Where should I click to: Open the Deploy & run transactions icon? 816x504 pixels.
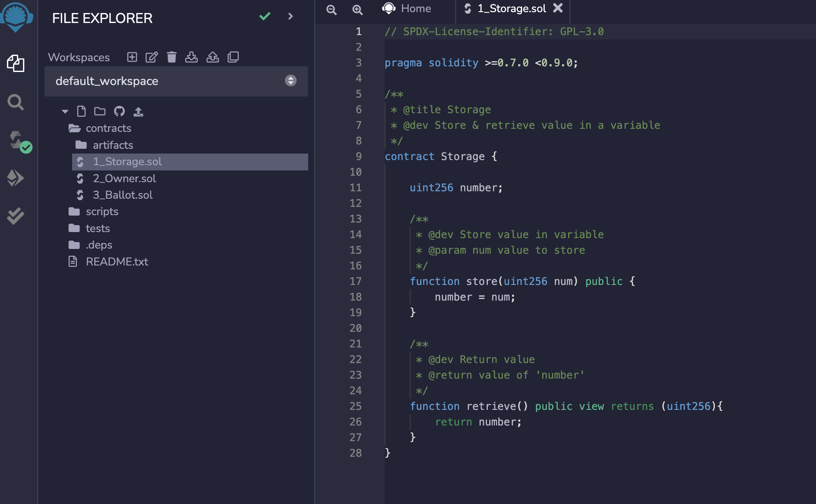click(16, 177)
